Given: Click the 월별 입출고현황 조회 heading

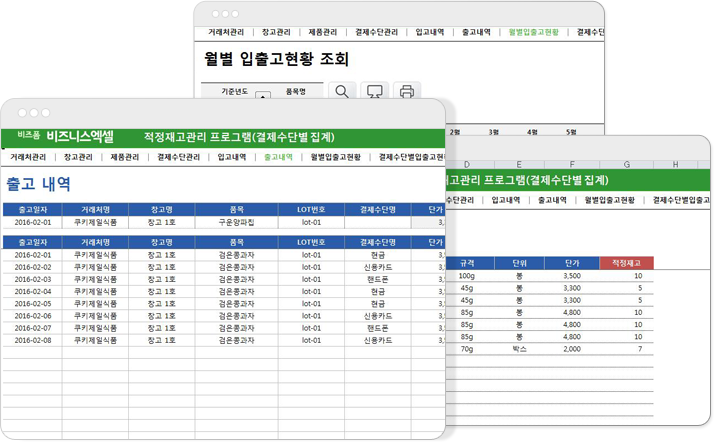Looking at the screenshot, I should (x=276, y=59).
